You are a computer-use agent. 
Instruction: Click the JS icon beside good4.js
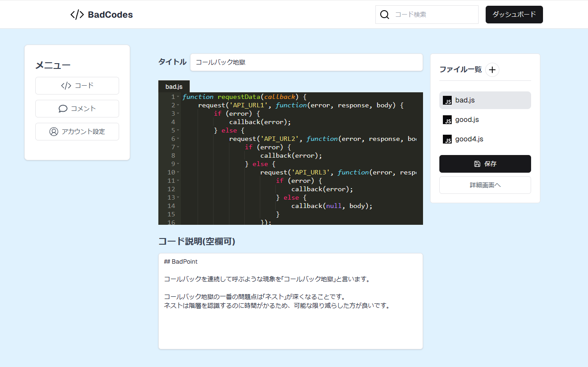447,139
